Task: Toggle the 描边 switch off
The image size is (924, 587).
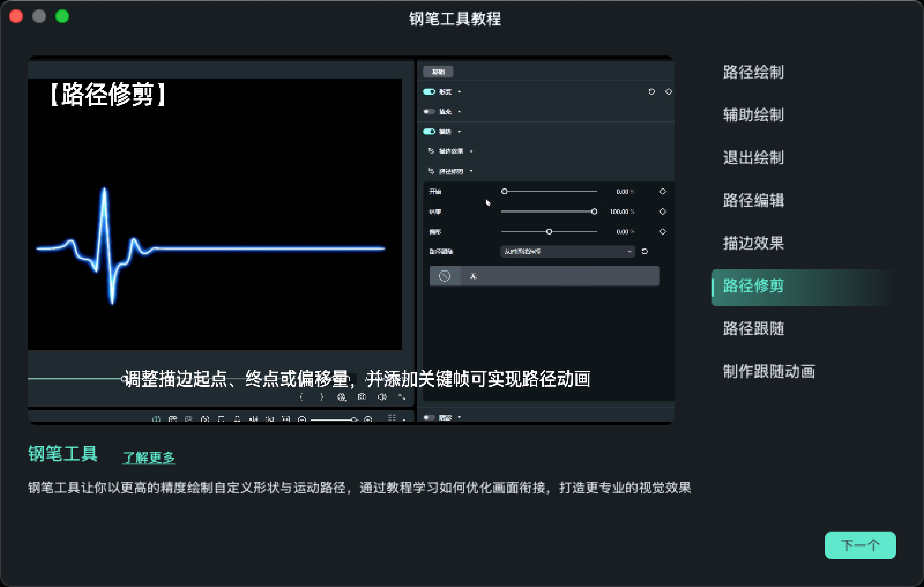Action: pyautogui.click(x=429, y=132)
